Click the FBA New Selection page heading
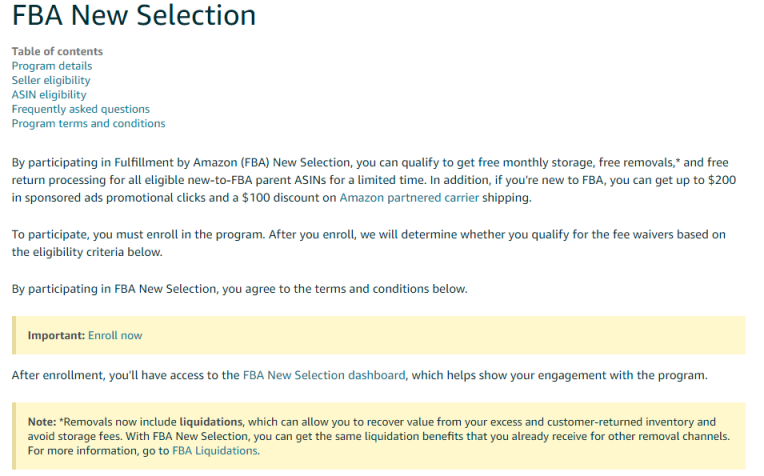 pyautogui.click(x=134, y=17)
